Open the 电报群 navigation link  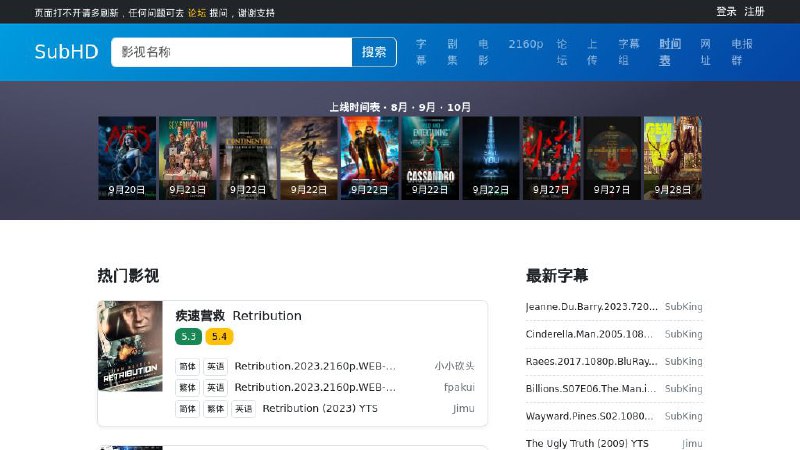(742, 52)
